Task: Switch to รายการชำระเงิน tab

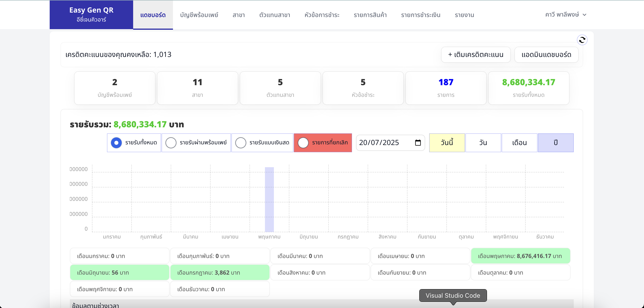Action: click(420, 15)
